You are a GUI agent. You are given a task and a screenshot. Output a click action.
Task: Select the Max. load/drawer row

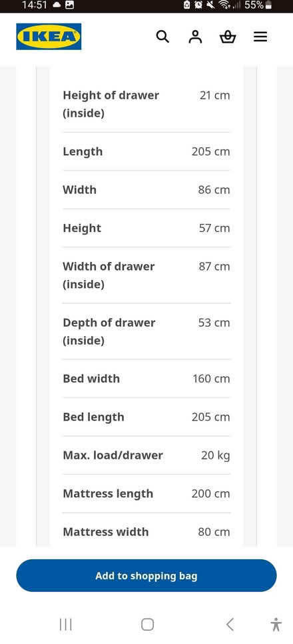click(x=146, y=455)
